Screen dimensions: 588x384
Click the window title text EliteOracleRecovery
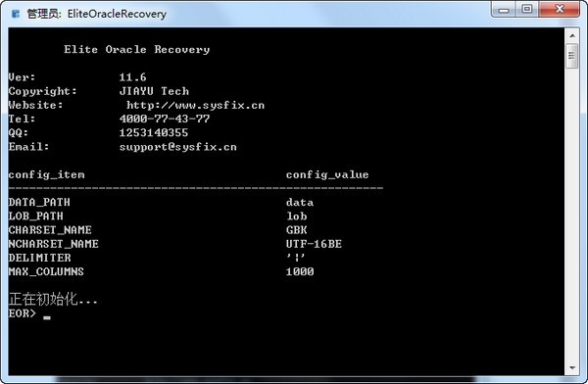[x=117, y=14]
